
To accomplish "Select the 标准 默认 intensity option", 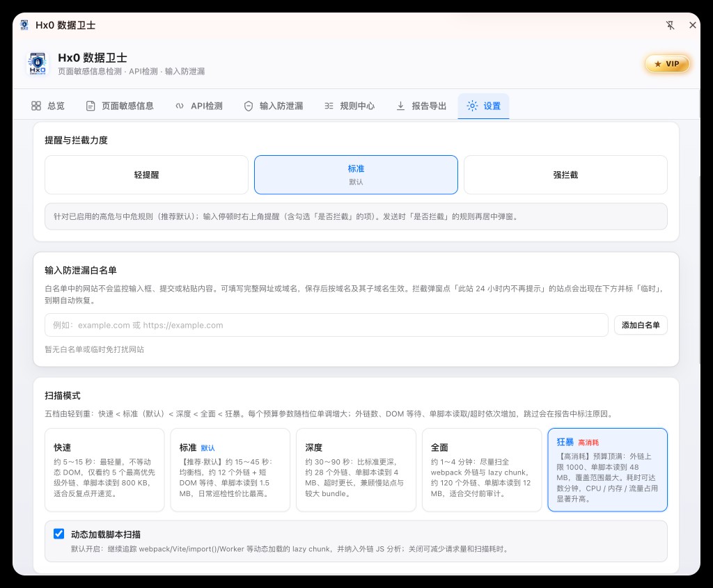I will 356,175.
